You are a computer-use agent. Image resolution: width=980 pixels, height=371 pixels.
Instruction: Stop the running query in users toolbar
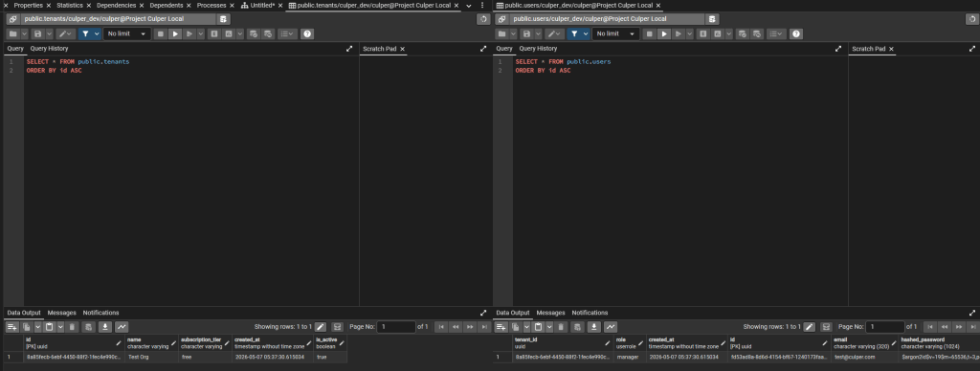[x=650, y=33]
